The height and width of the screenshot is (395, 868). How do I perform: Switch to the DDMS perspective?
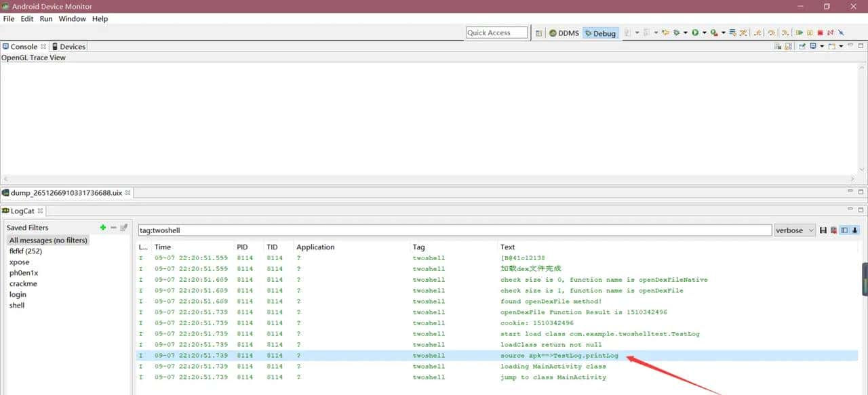pyautogui.click(x=564, y=33)
